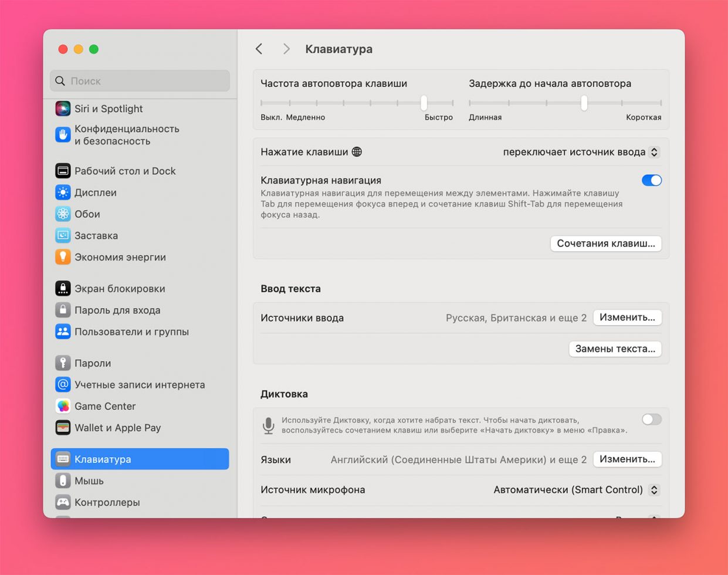Click the Клавиатура keyboard icon
The width and height of the screenshot is (728, 575).
63,459
